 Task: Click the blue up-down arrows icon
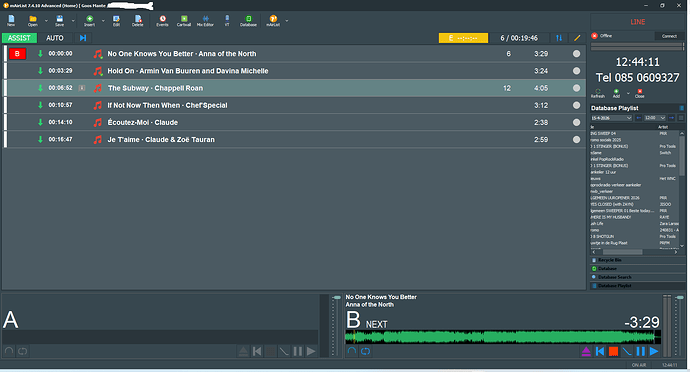click(559, 38)
